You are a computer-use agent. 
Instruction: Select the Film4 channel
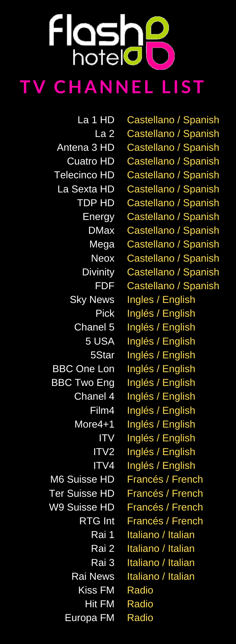coord(102,411)
